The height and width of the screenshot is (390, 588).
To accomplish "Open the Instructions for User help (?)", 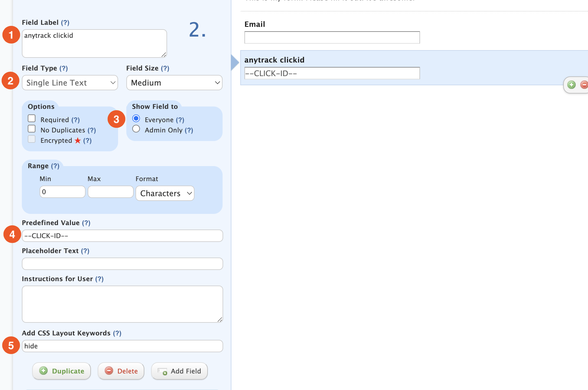I will coord(99,279).
